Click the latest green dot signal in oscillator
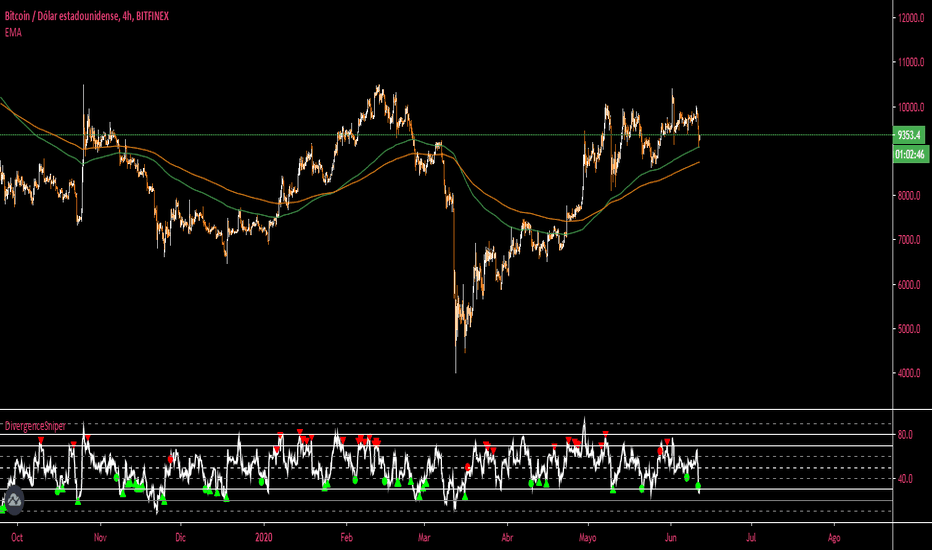 698,486
